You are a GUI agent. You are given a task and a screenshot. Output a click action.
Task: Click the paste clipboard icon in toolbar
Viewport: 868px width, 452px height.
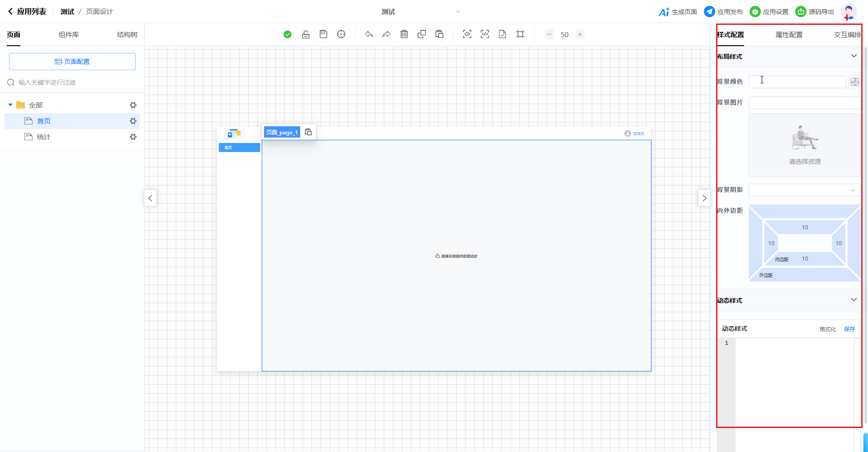(x=439, y=34)
